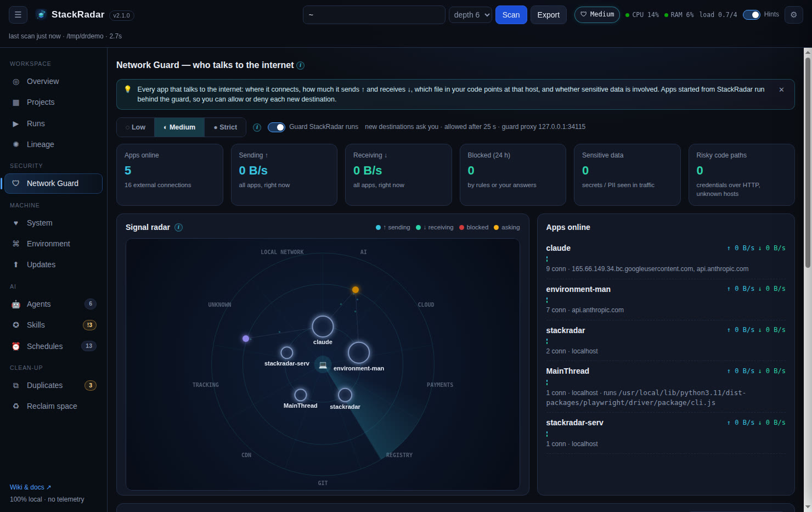Click the claude app entry name
This screenshot has height=512, width=812.
[x=558, y=248]
